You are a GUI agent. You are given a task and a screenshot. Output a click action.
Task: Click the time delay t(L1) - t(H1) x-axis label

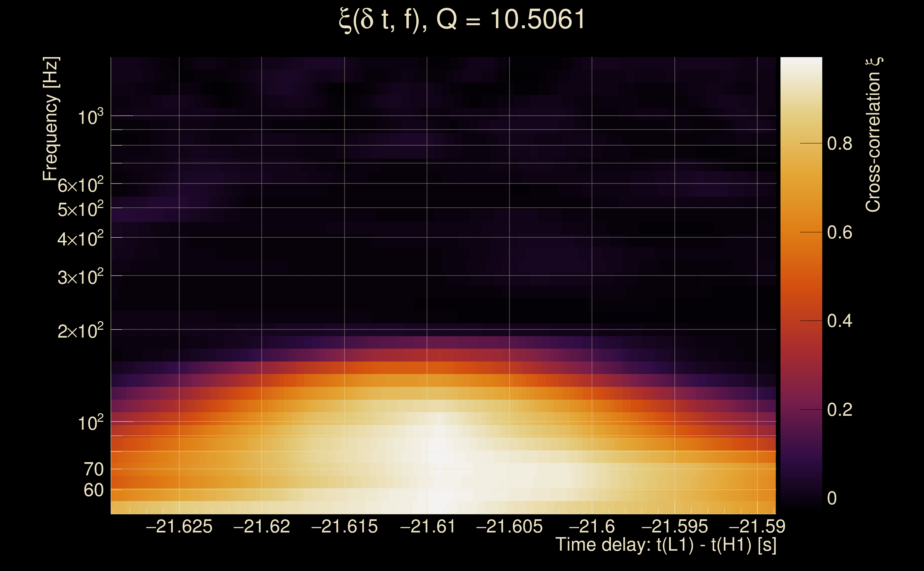(666, 545)
